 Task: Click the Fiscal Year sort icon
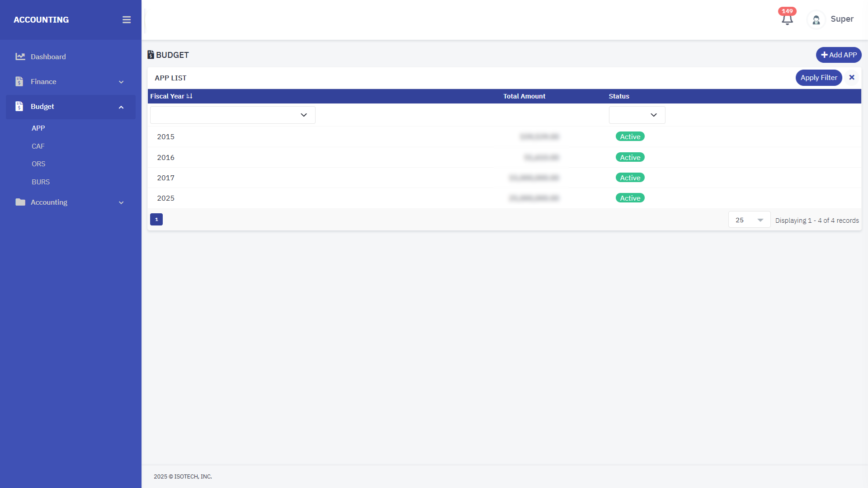[x=189, y=96]
